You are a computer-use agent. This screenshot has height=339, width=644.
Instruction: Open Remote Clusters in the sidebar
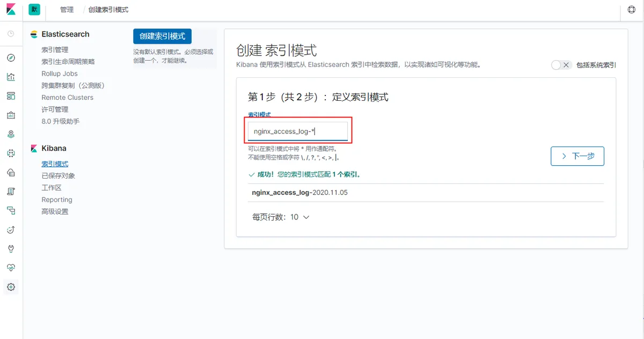pyautogui.click(x=68, y=98)
